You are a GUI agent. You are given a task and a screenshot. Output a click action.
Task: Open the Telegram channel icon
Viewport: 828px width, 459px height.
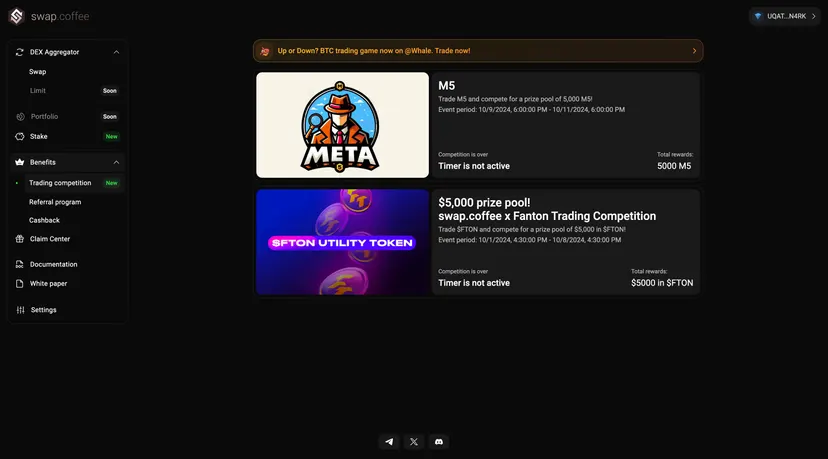click(x=389, y=442)
